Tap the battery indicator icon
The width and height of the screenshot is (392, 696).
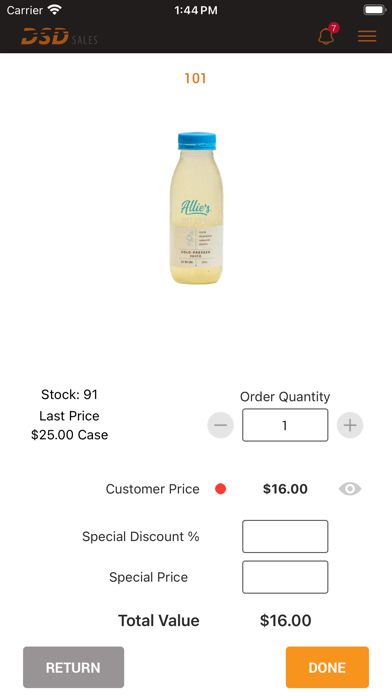(x=375, y=10)
